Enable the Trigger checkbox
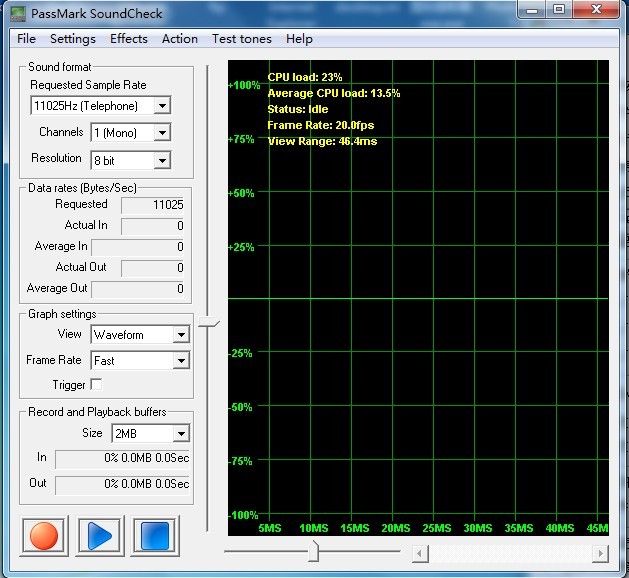 (97, 385)
